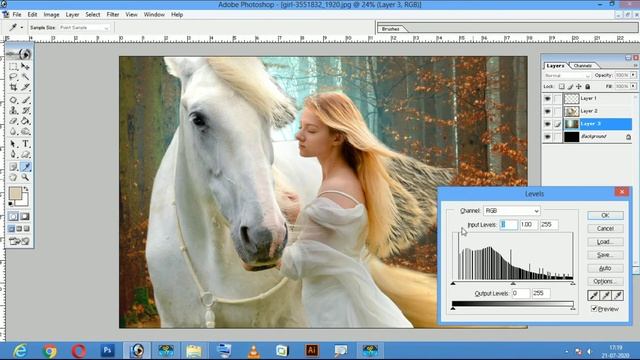Open the blend mode dropdown in Layers

(568, 76)
